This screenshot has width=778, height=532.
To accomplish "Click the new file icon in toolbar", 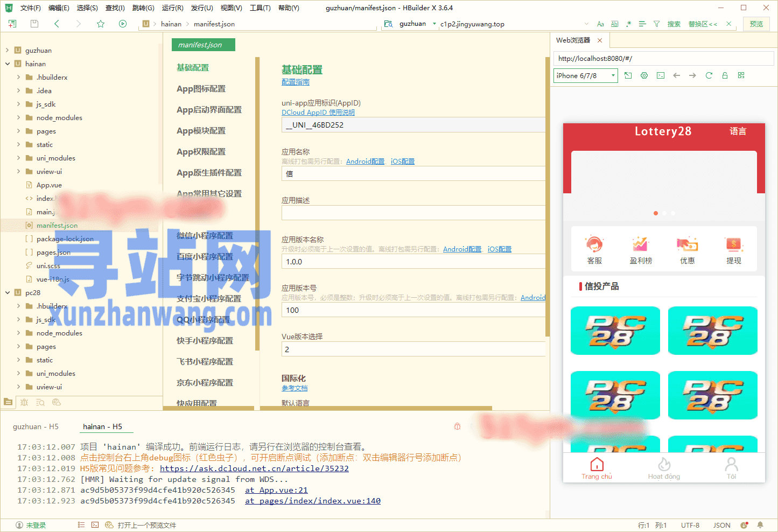I will (x=12, y=24).
